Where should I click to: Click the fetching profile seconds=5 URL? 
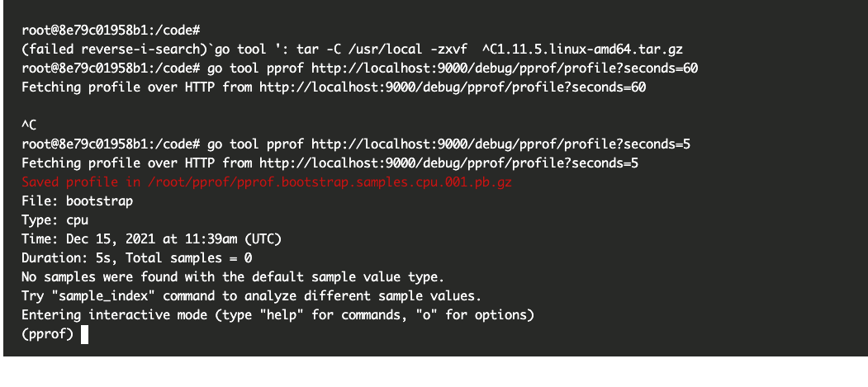[448, 163]
